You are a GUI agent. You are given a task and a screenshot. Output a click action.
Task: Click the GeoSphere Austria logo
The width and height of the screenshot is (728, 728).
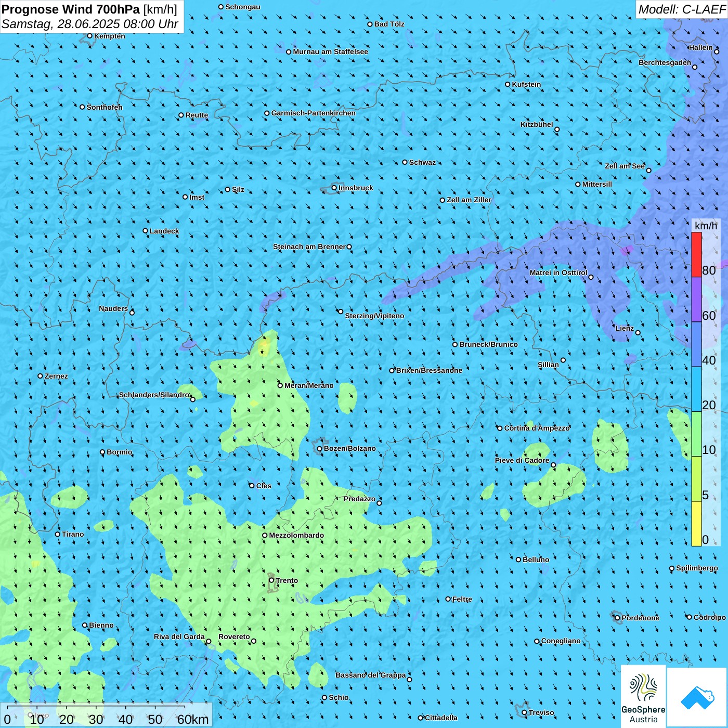(x=643, y=696)
